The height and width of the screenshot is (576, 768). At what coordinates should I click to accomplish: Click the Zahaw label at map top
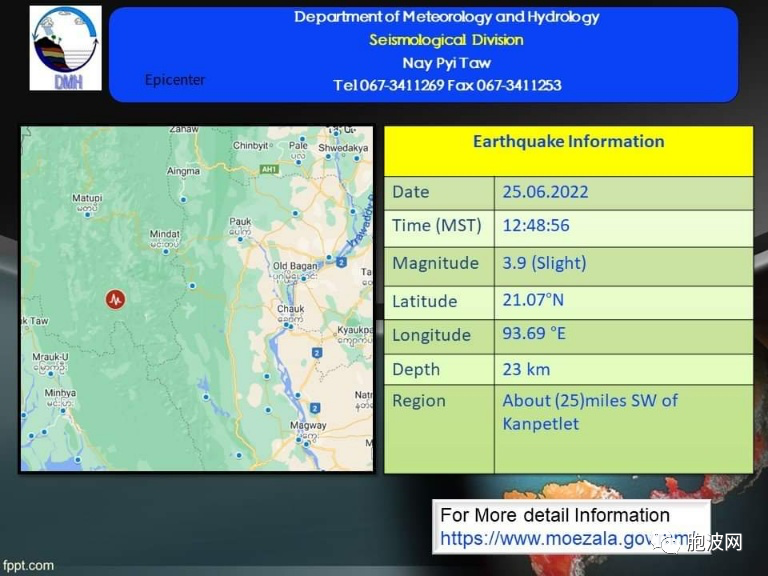[x=184, y=130]
